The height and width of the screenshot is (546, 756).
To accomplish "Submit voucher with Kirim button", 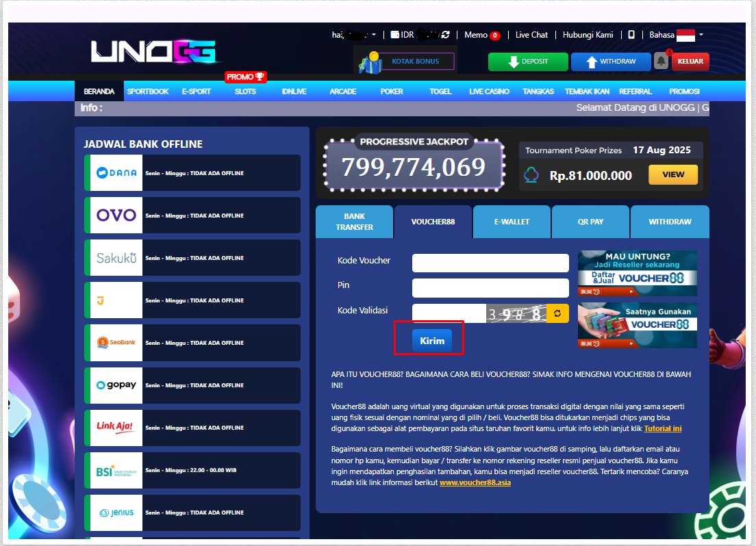I will (432, 341).
